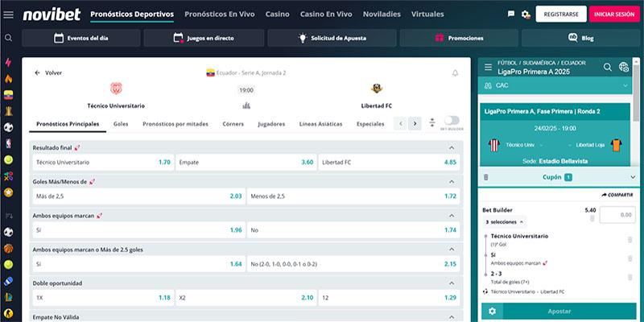Click the globe settings icon in LigaPro panel
This screenshot has width=644, height=322.
[x=623, y=68]
